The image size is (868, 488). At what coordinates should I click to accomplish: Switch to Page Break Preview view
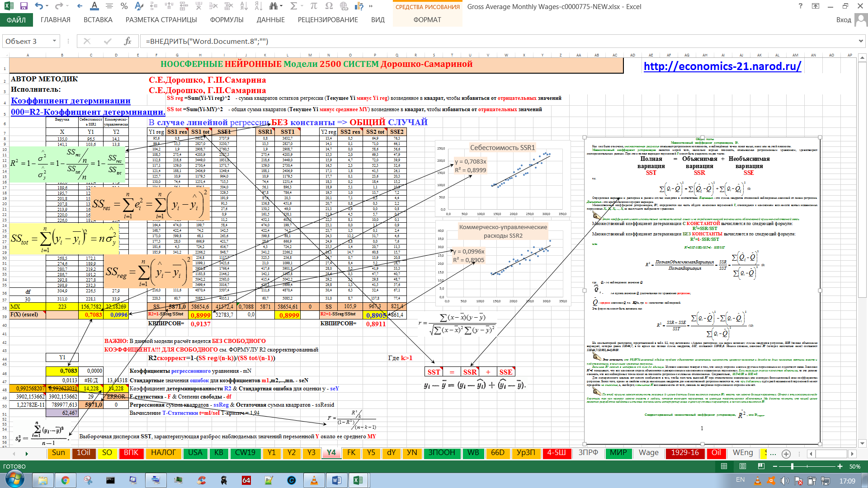pos(761,466)
